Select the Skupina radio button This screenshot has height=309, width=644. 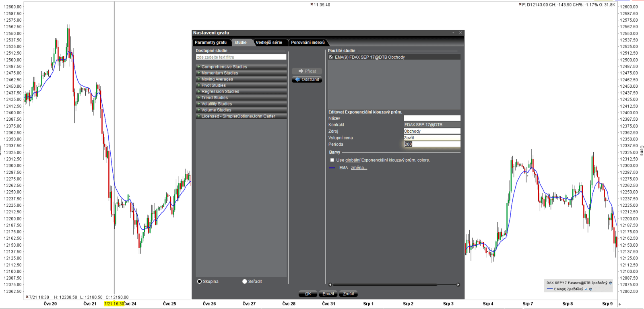tap(199, 281)
